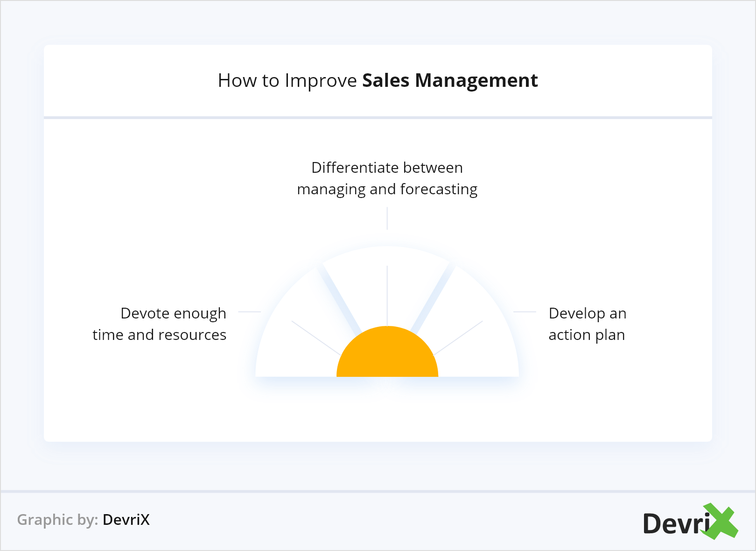
Task: Click the black Devri wordmark in the logo
Action: (676, 524)
